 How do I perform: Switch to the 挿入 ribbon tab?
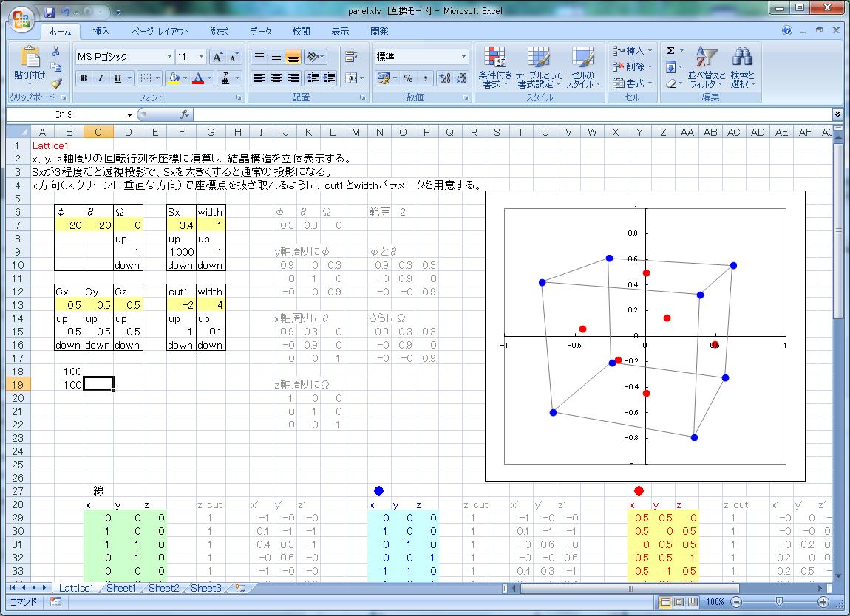coord(101,32)
